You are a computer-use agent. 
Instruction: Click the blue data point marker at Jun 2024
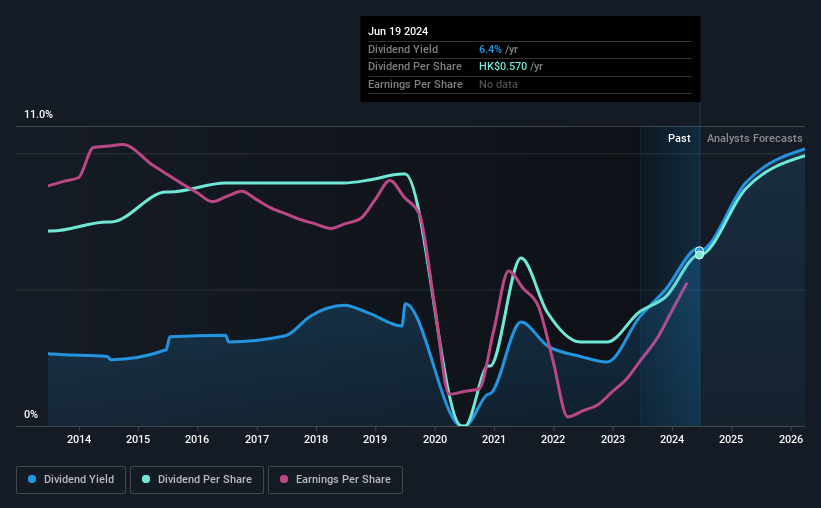pos(700,251)
